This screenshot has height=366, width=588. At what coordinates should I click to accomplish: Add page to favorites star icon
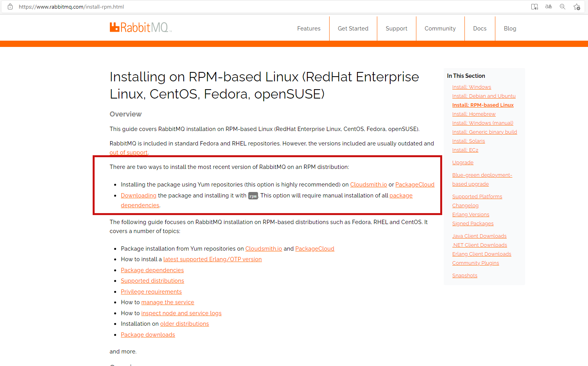(x=577, y=7)
